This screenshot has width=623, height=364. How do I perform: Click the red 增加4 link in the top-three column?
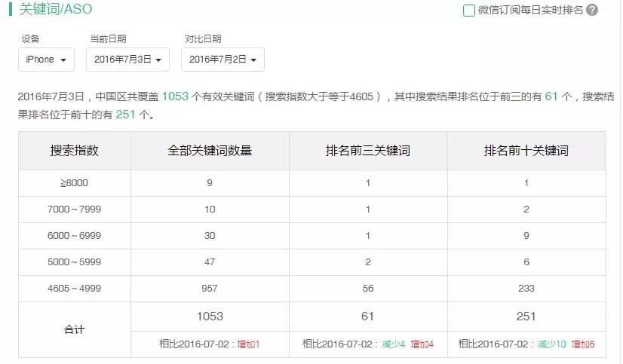tap(422, 344)
